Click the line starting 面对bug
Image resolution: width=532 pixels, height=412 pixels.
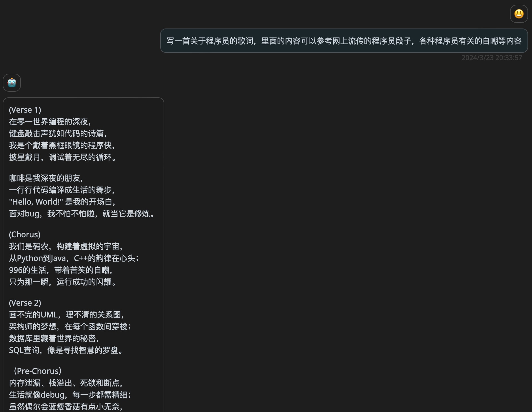[x=82, y=214]
